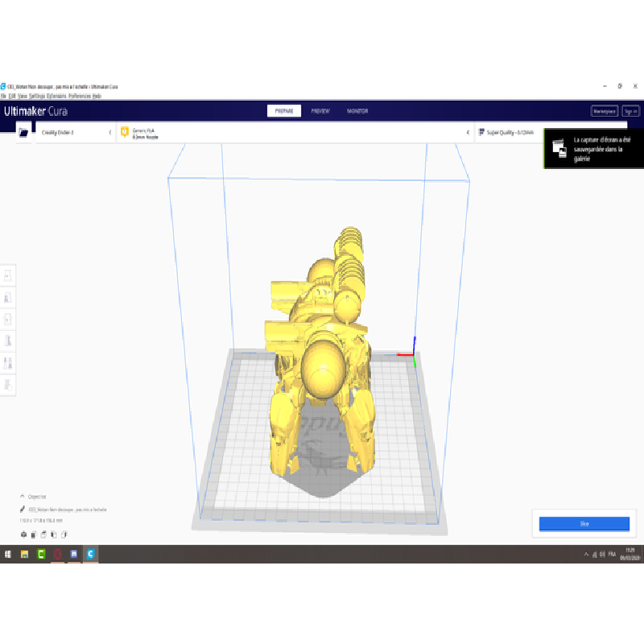Image resolution: width=644 pixels, height=644 pixels.
Task: Click the Slice button
Action: pyautogui.click(x=584, y=523)
